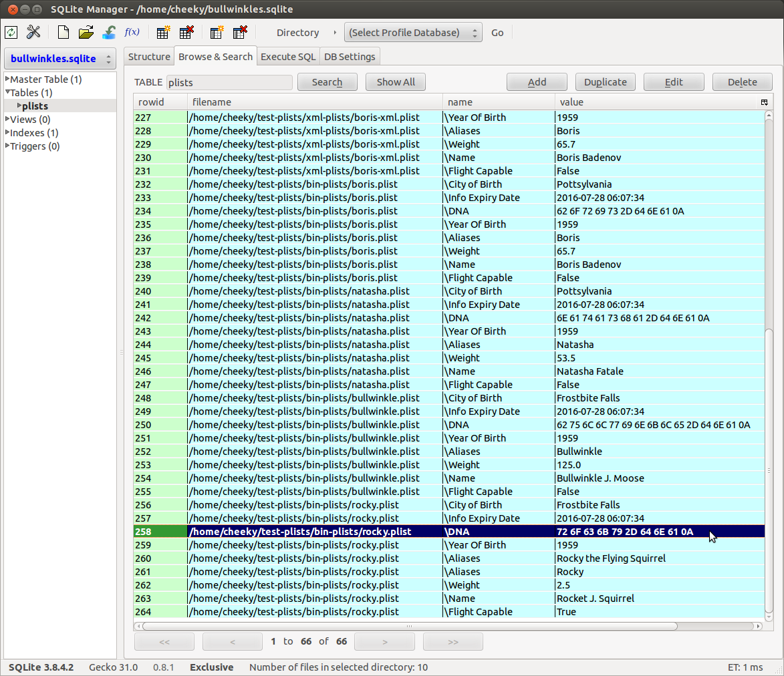Create a New Database icon

(x=63, y=33)
